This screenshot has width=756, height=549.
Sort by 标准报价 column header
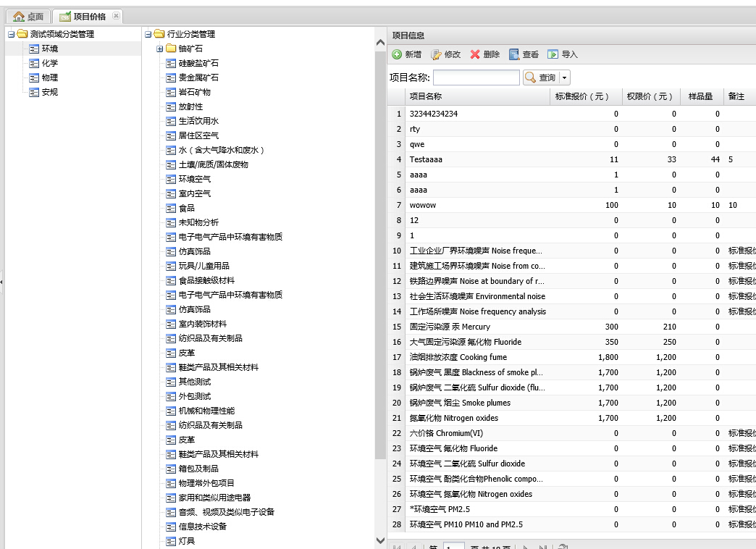[x=583, y=96]
